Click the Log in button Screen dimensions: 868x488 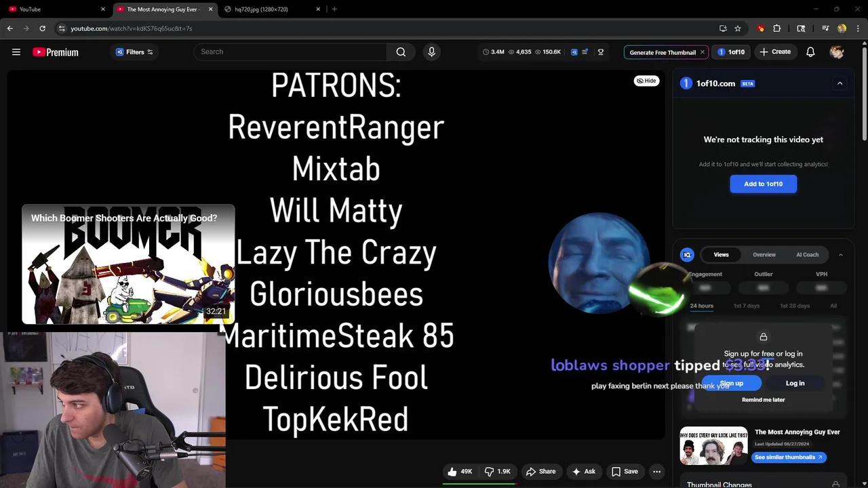(x=795, y=384)
